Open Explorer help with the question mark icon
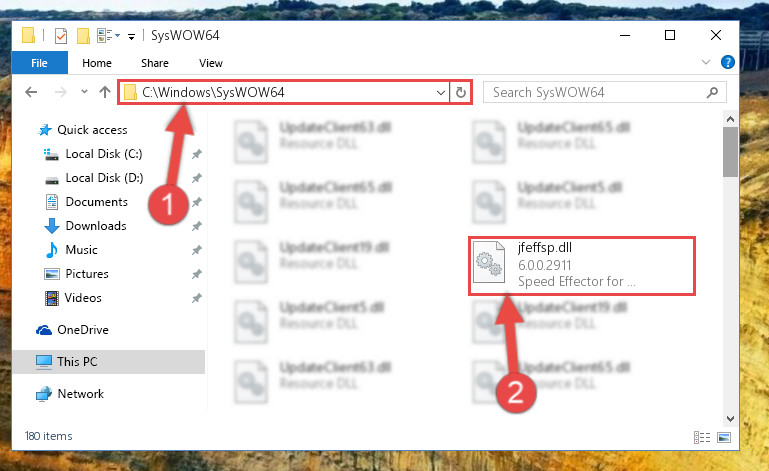769x471 pixels. point(727,62)
